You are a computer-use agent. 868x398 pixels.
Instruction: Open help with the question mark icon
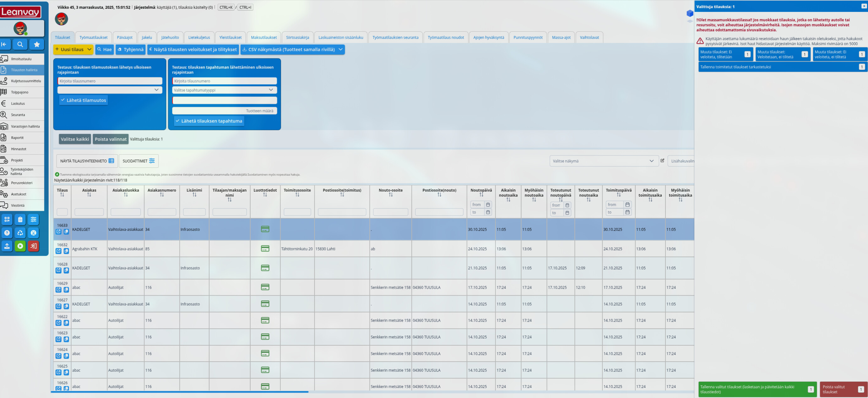click(7, 233)
